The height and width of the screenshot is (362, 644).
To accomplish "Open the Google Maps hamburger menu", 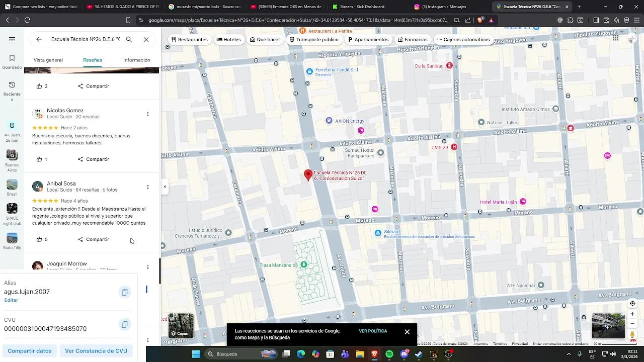I will pyautogui.click(x=12, y=39).
